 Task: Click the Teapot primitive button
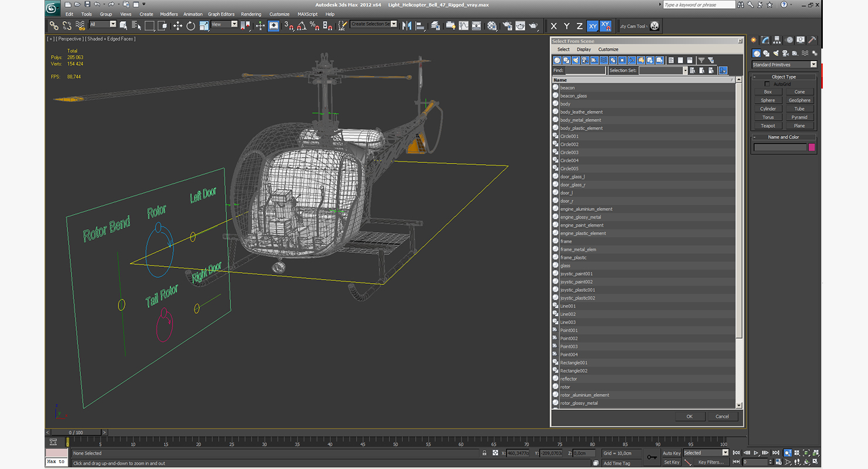[768, 125]
